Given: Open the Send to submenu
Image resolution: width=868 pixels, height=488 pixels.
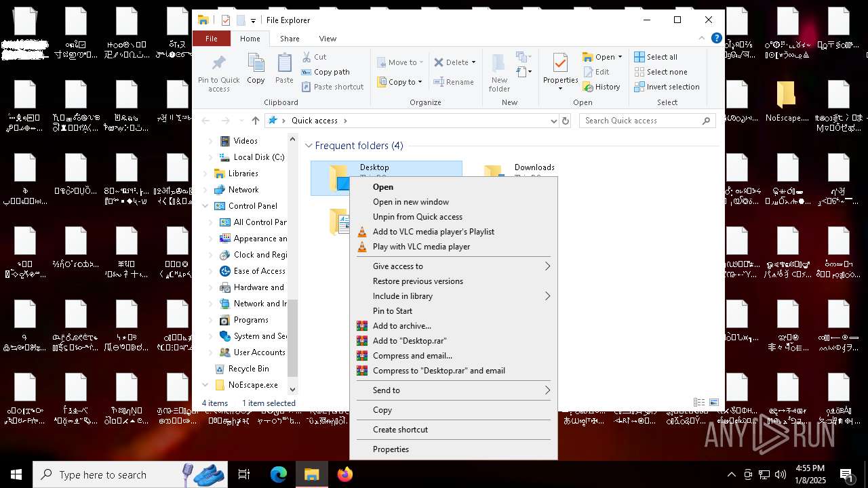Looking at the screenshot, I should [453, 390].
